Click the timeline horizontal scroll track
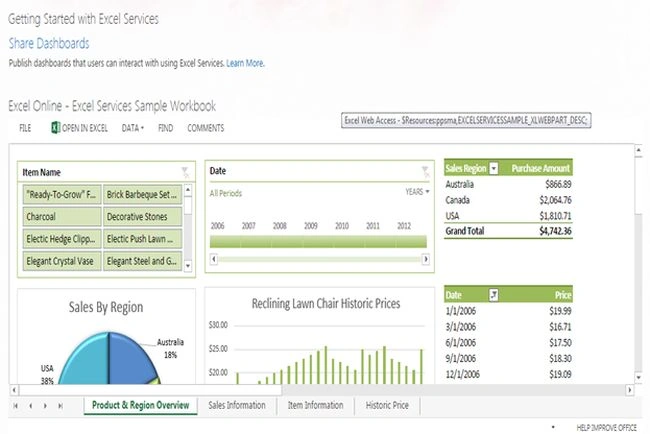 [x=320, y=259]
